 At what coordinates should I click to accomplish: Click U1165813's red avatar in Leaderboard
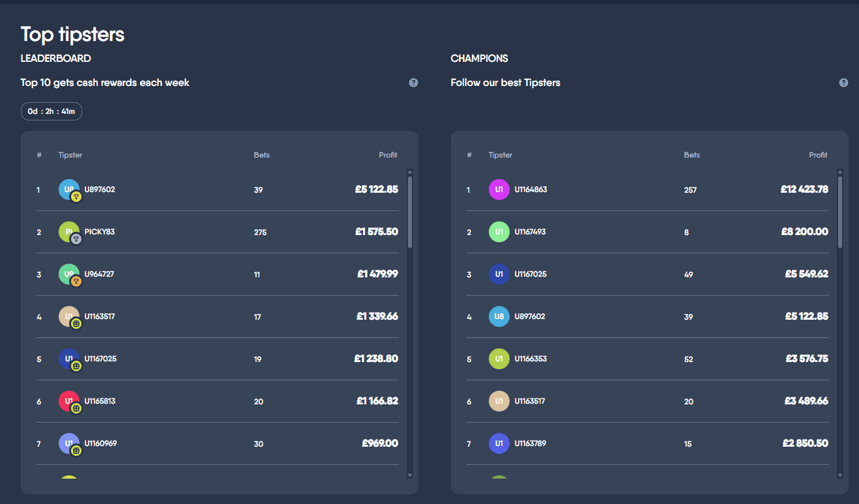[x=69, y=402]
